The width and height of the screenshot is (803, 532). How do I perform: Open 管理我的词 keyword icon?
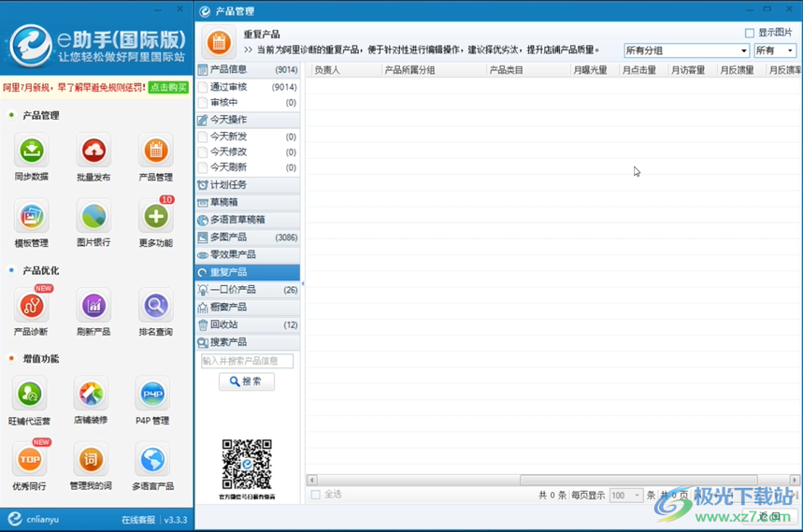(x=91, y=459)
